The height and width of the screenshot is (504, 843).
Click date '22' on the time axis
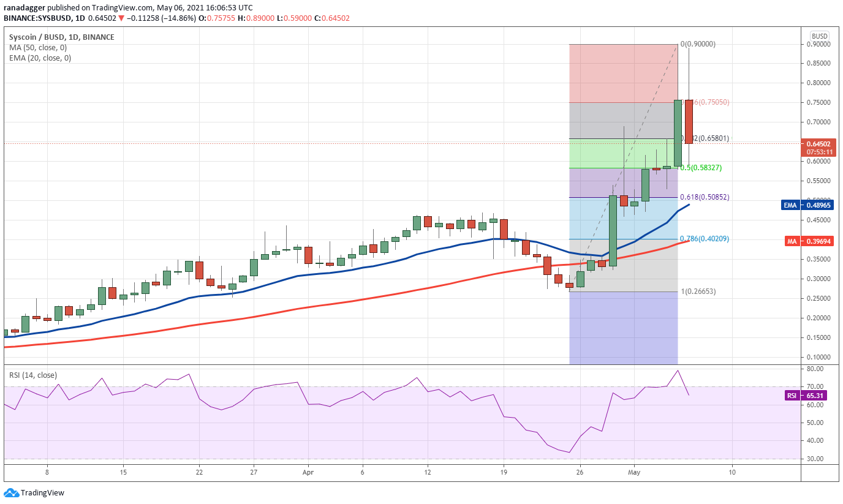tap(199, 473)
